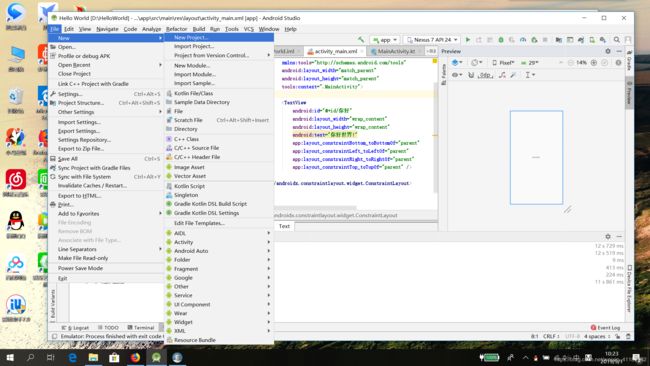Open API 29 version dropdown in Preview
The image size is (650, 366).
point(530,63)
